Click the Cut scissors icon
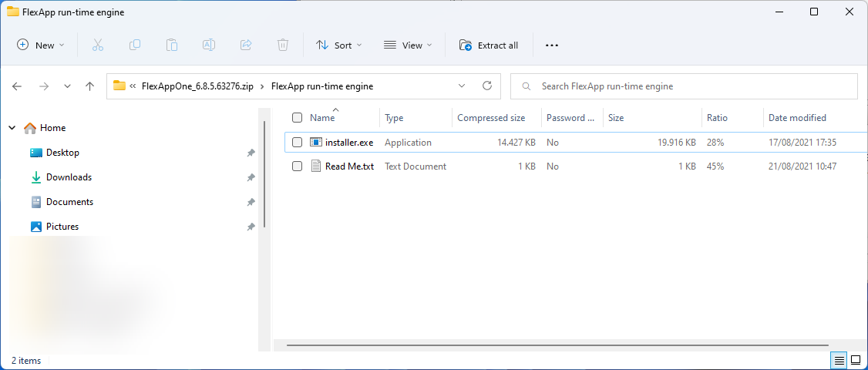 [x=98, y=45]
